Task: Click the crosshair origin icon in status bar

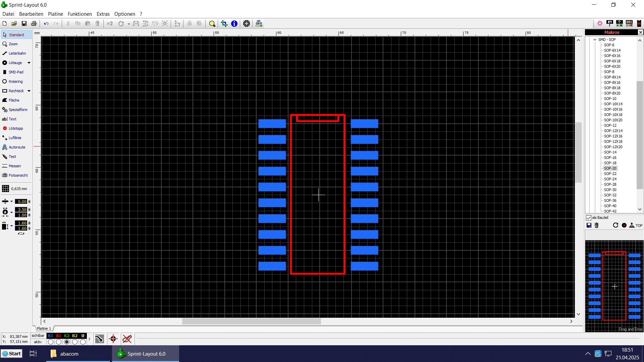Action: tap(113, 339)
